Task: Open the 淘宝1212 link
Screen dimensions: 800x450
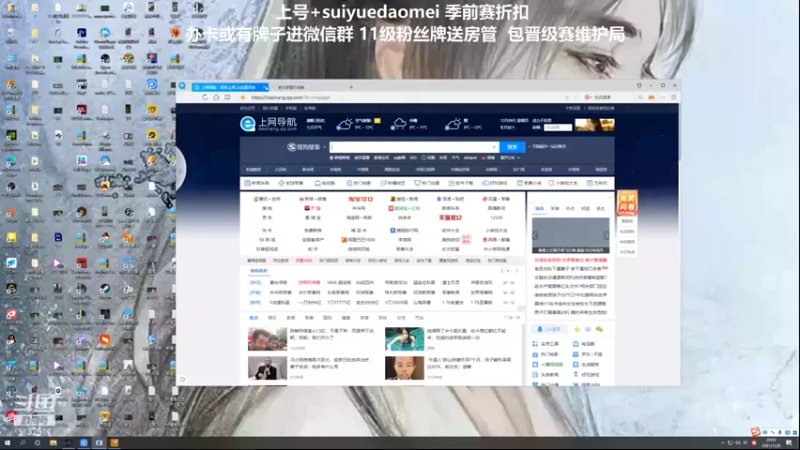Action: tap(360, 199)
